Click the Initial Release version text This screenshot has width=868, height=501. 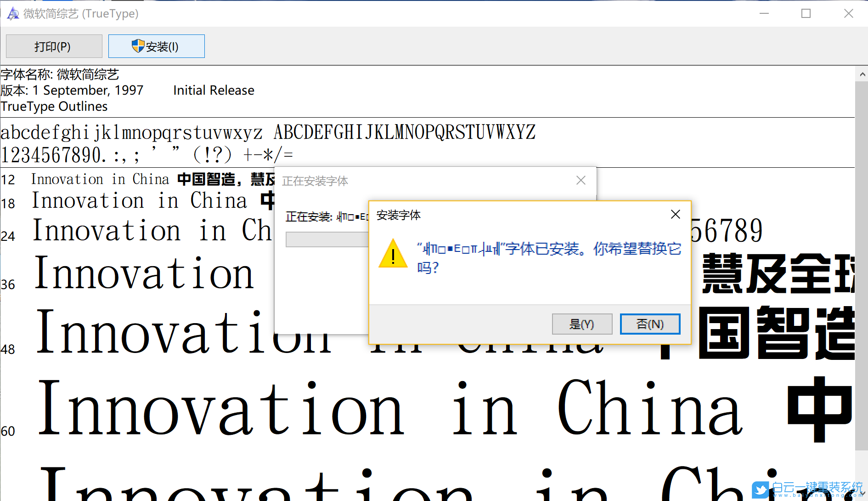click(214, 90)
